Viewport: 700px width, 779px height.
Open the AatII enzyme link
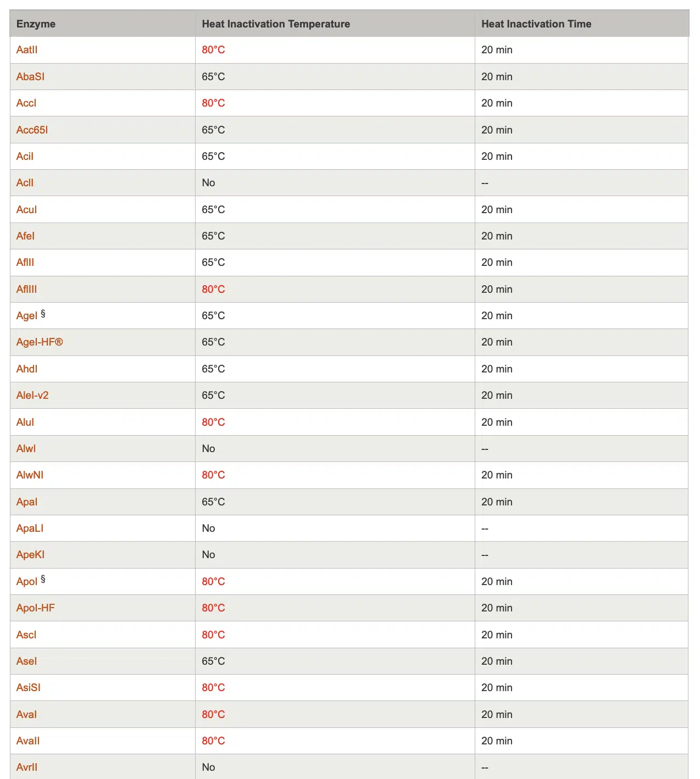pyautogui.click(x=27, y=50)
